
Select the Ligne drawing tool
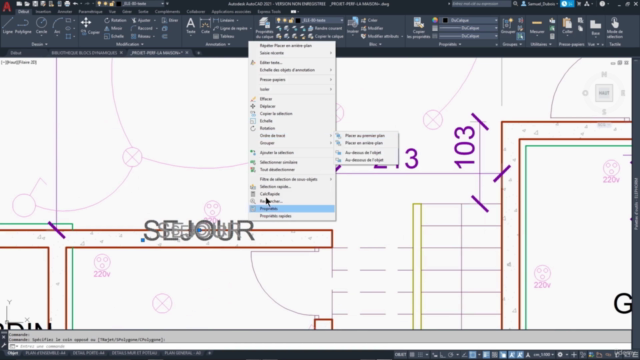[8, 26]
